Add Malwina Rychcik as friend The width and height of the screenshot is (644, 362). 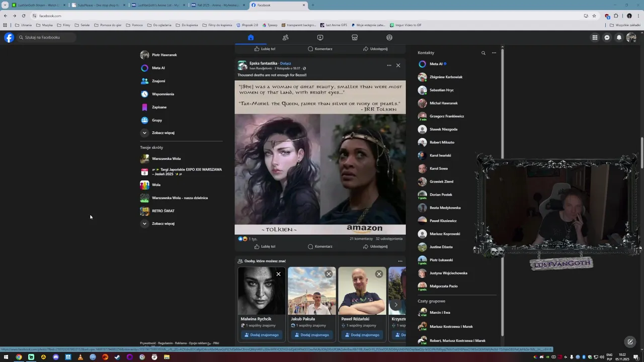pyautogui.click(x=261, y=335)
